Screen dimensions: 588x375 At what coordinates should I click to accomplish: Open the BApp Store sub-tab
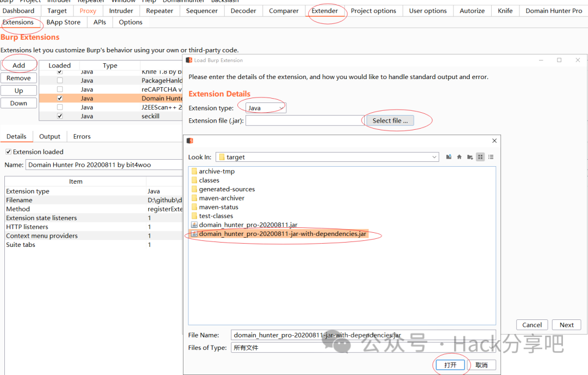click(63, 22)
